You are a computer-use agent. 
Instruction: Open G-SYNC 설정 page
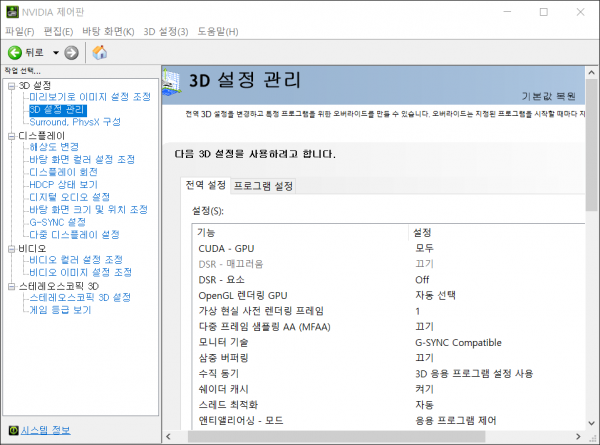(x=57, y=222)
